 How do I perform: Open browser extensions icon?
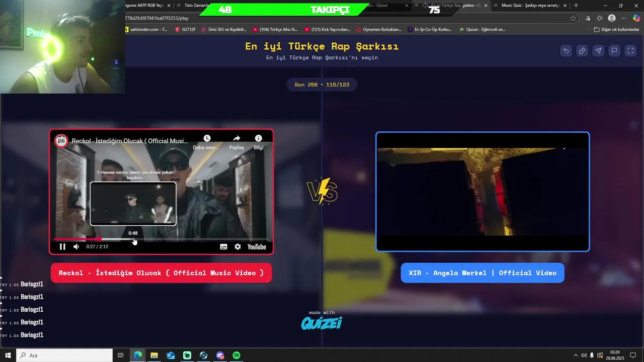click(x=588, y=18)
